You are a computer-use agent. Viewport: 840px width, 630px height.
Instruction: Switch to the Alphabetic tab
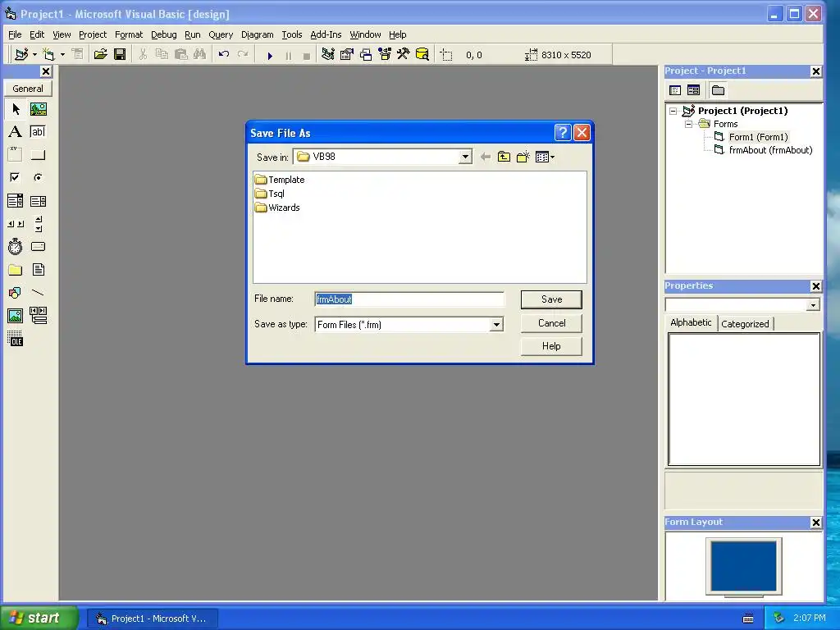click(x=691, y=322)
